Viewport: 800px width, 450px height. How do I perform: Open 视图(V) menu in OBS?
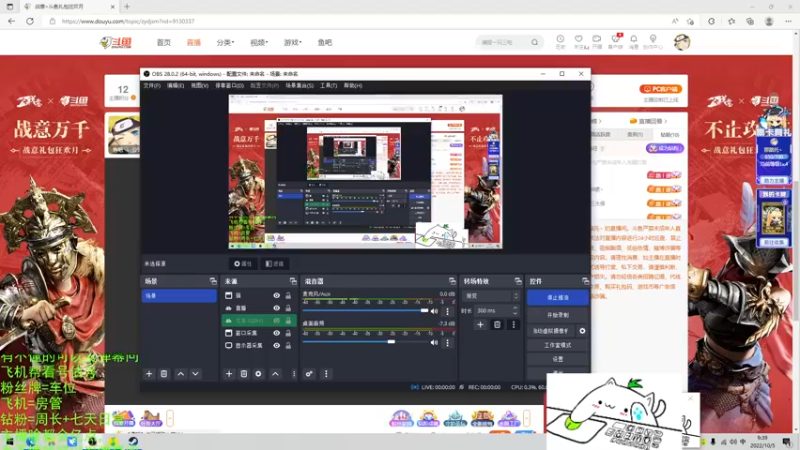pyautogui.click(x=199, y=86)
